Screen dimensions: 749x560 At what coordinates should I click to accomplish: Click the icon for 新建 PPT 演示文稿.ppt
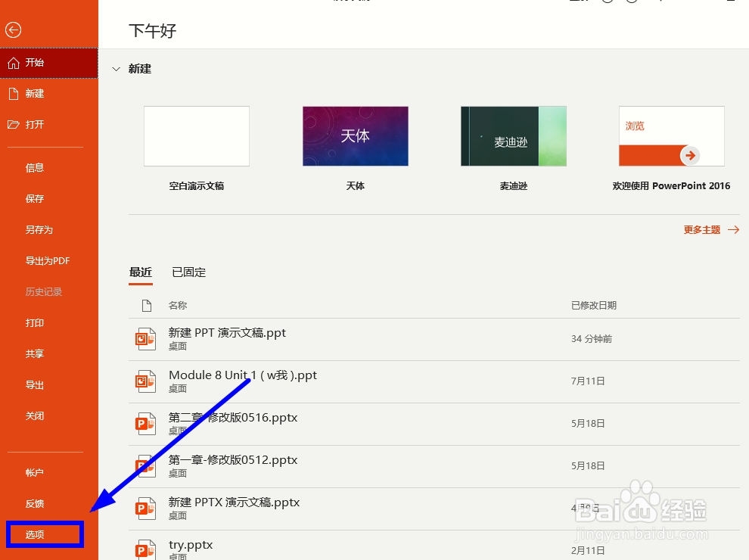pyautogui.click(x=145, y=339)
